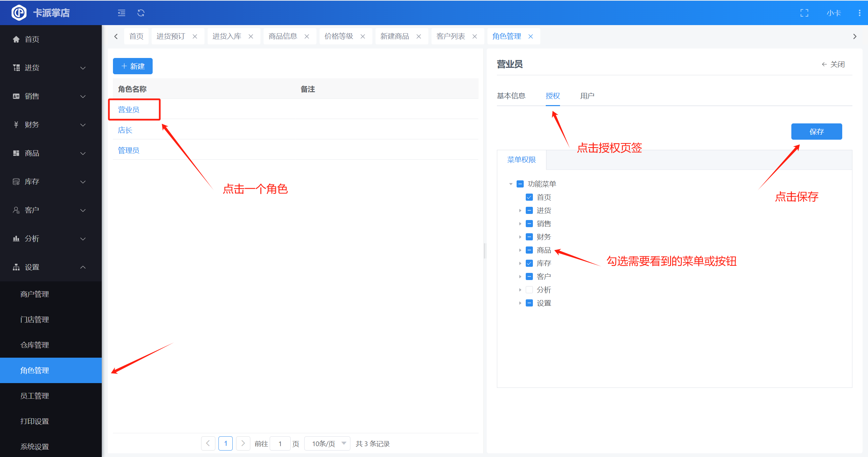Open the 10条/页 page size dropdown
868x457 pixels.
(x=327, y=443)
